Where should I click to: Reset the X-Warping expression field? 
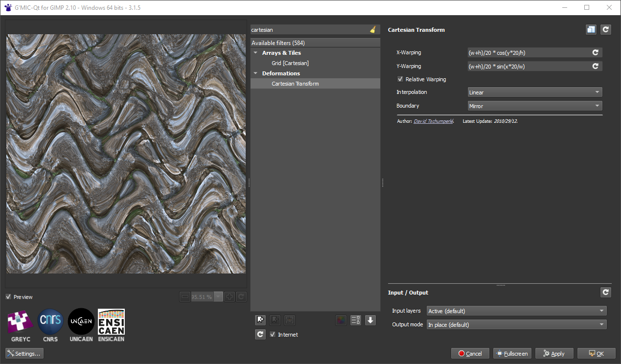pyautogui.click(x=595, y=52)
